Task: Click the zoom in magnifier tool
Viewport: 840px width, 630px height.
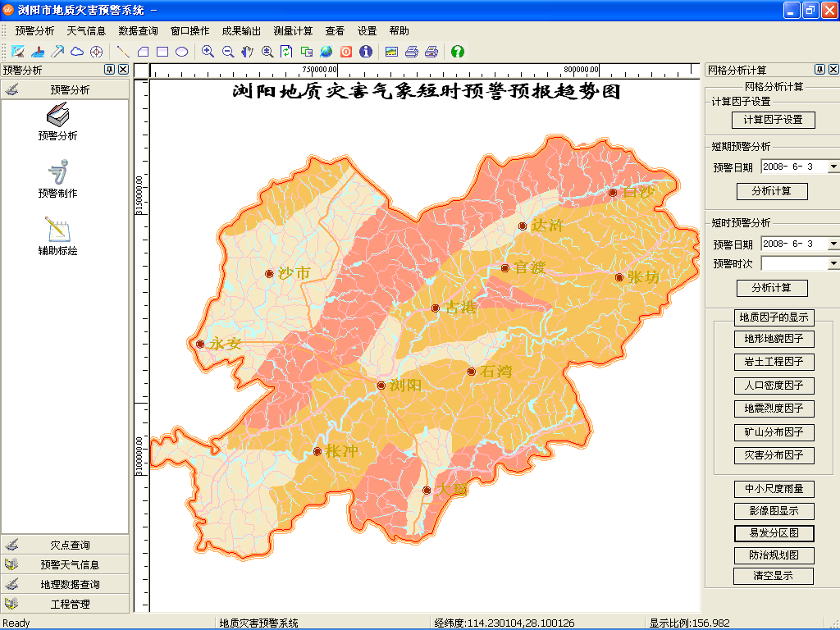Action: click(208, 52)
